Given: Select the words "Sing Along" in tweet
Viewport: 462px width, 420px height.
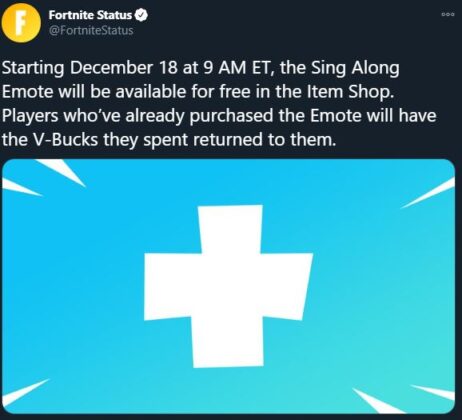Looking at the screenshot, I should 355,68.
